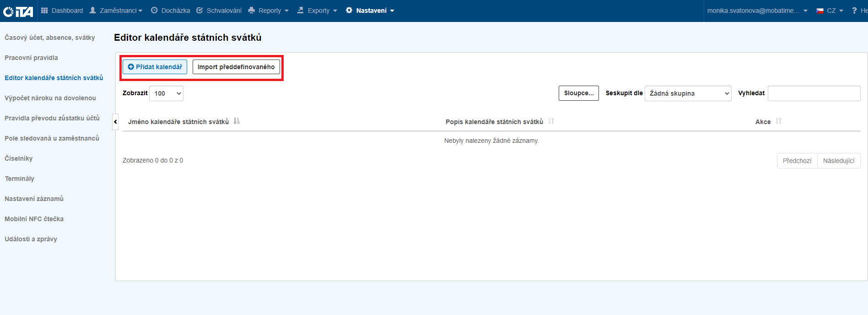Open Dashboard from top navigation
Image resolution: width=868 pixels, height=315 pixels.
pyautogui.click(x=62, y=11)
